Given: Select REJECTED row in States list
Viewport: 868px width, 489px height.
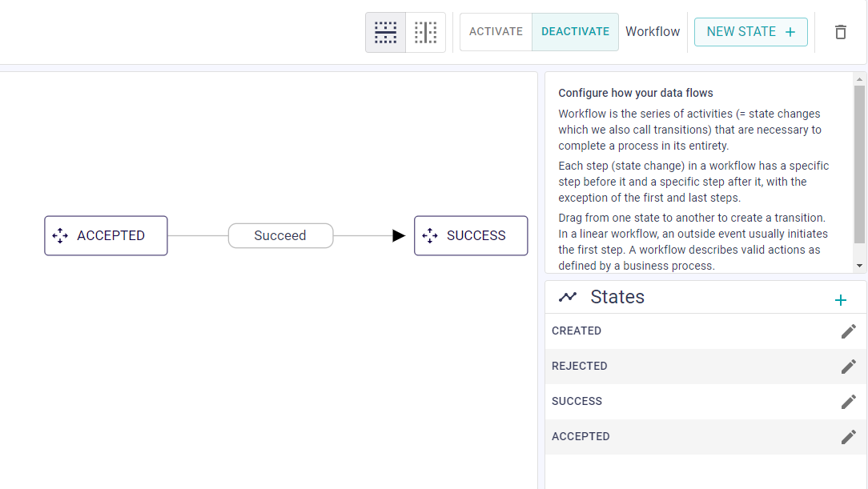Looking at the screenshot, I should [705, 367].
